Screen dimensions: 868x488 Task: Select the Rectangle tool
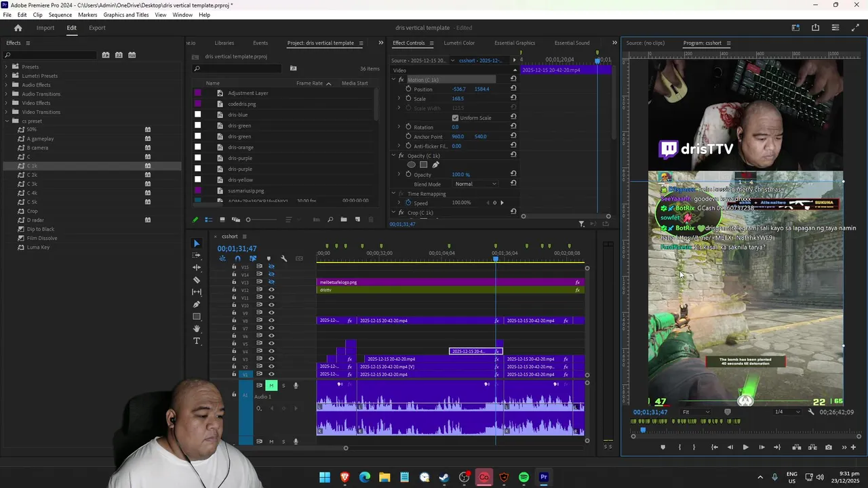click(x=197, y=317)
